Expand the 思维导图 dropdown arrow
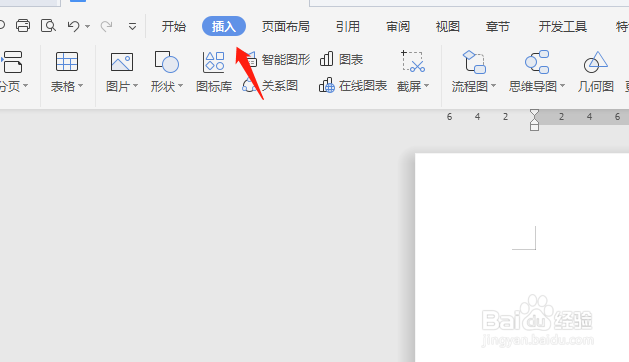Screen dimensions: 629x362 562,85
